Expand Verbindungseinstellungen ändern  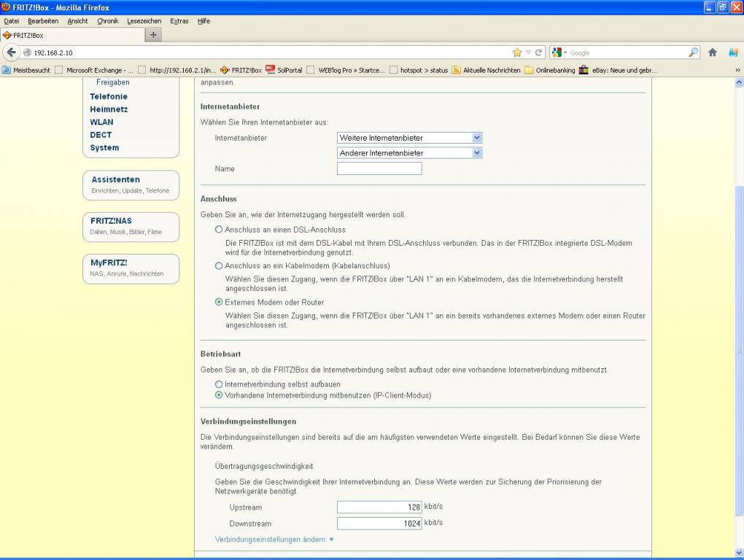pos(274,539)
